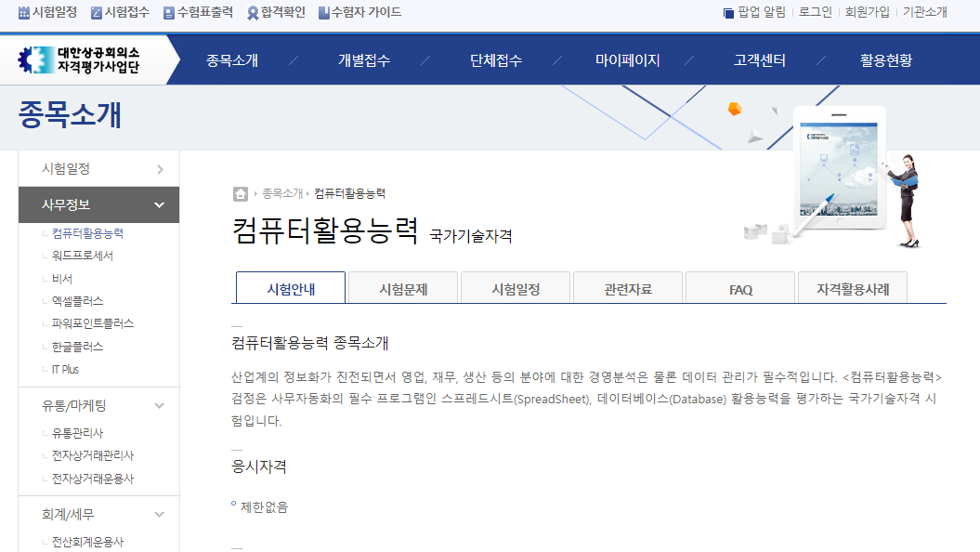Open 팝업 알림 text link

[x=762, y=12]
